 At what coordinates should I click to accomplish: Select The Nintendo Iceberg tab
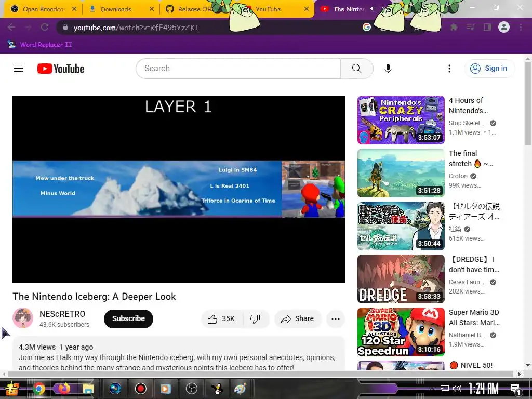[349, 9]
